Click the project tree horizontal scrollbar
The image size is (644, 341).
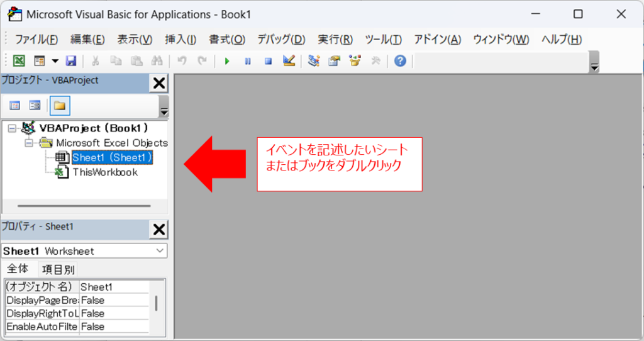(x=84, y=206)
